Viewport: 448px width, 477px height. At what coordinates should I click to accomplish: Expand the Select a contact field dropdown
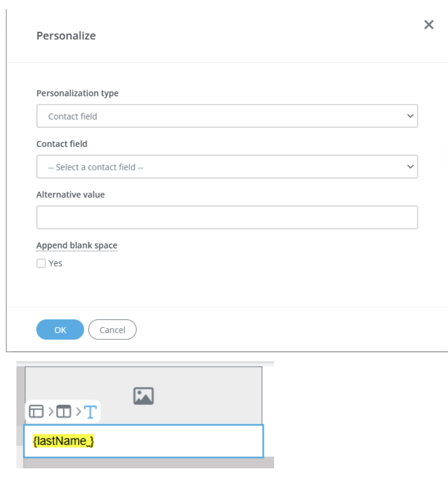coord(227,167)
